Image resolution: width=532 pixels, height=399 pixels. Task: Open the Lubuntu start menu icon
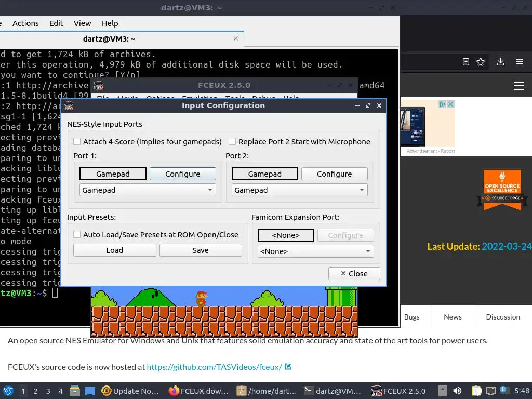tap(8, 391)
